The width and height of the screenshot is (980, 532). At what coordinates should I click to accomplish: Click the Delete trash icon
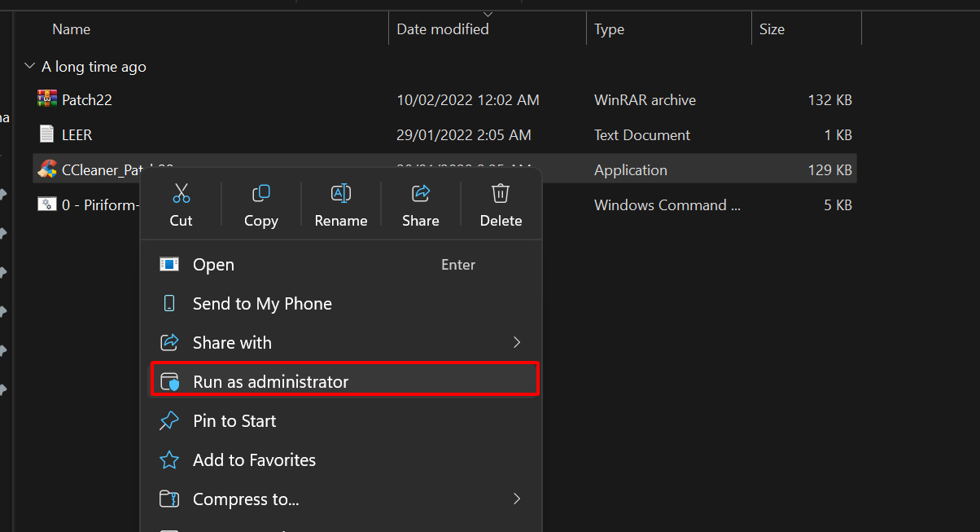pyautogui.click(x=501, y=194)
